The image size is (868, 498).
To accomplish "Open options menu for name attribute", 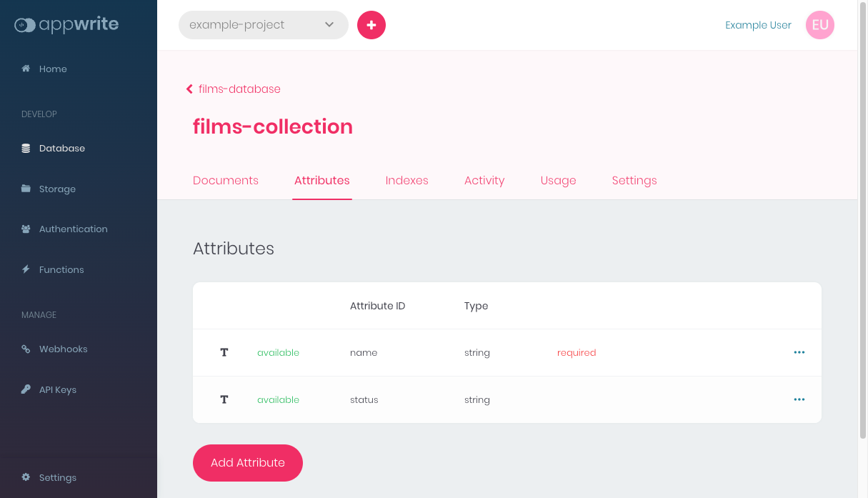I will (x=799, y=352).
